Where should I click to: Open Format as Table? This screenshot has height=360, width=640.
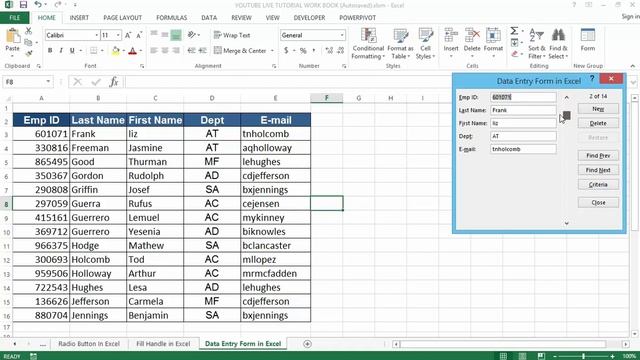[400, 43]
